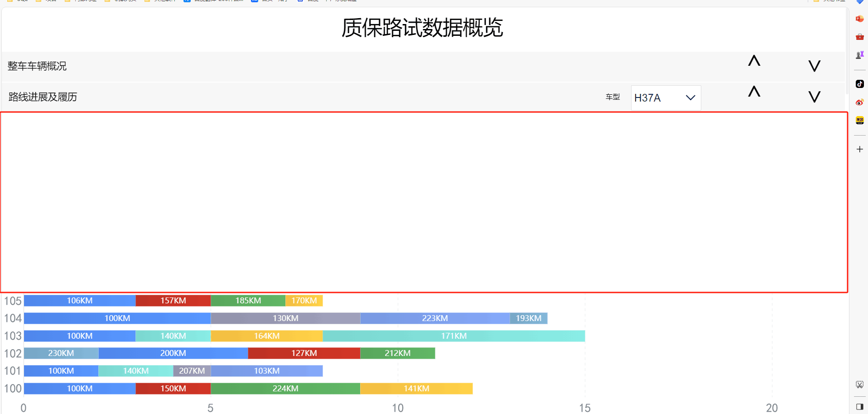Open the red toolbox icon in the sidebar
Screen dimensions: 868x414
859,37
